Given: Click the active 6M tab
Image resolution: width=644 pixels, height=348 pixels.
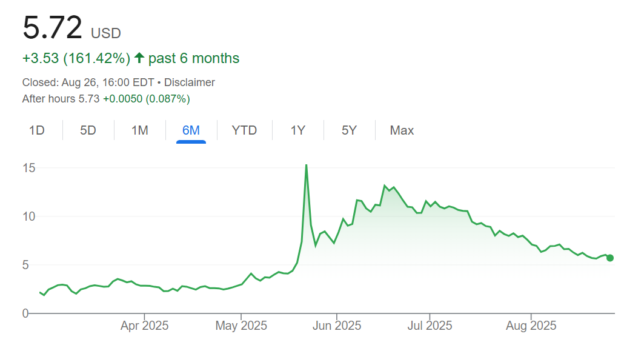Looking at the screenshot, I should (191, 130).
